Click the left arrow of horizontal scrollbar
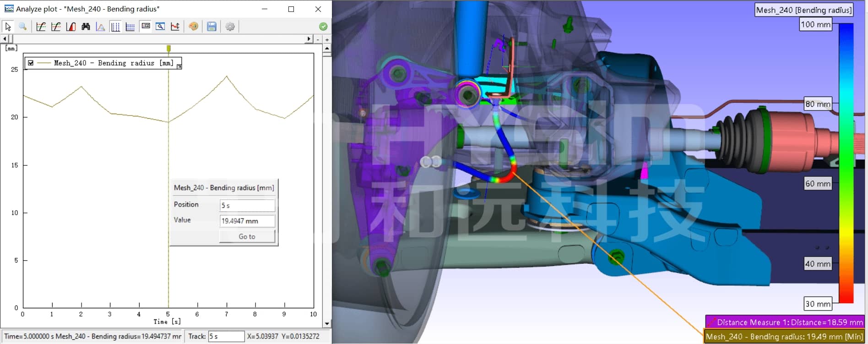 coord(5,39)
